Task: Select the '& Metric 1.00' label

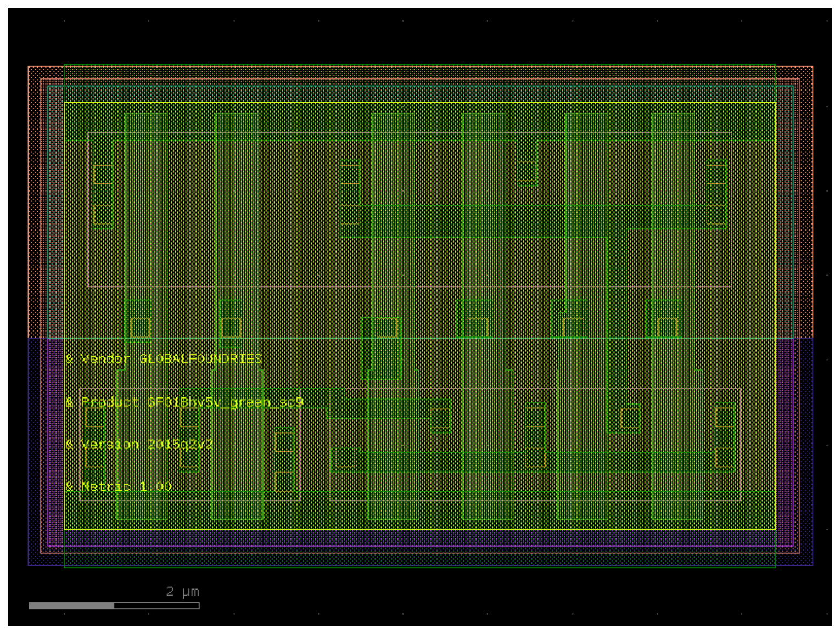Action: (x=118, y=486)
